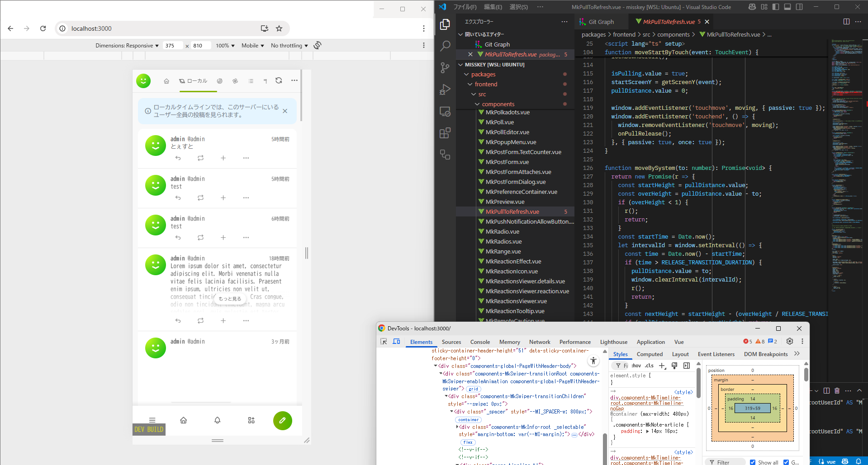
Task: Toggle the Show all checkbox in Computed pane
Action: pos(753,462)
